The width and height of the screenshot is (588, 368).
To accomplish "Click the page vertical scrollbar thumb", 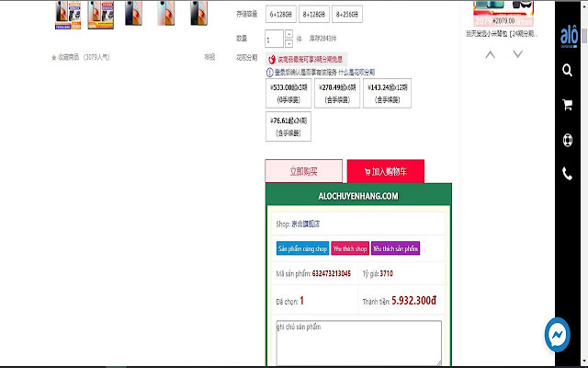I will (584, 35).
